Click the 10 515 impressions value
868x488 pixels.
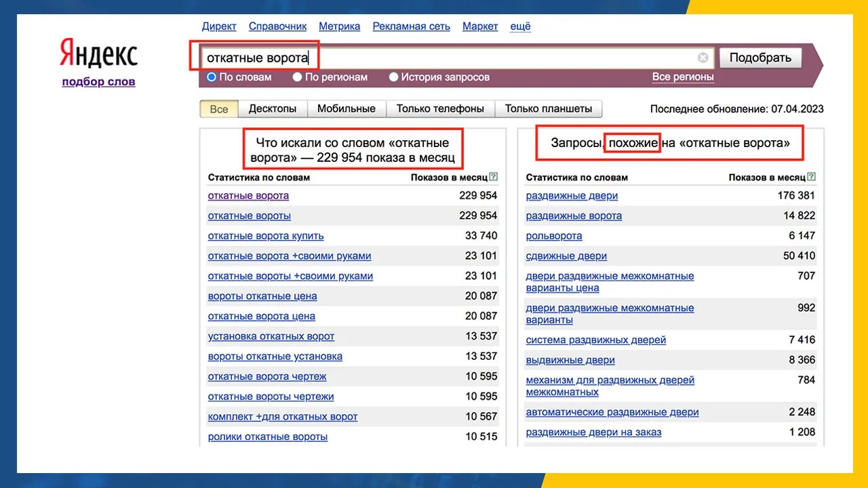[x=481, y=437]
